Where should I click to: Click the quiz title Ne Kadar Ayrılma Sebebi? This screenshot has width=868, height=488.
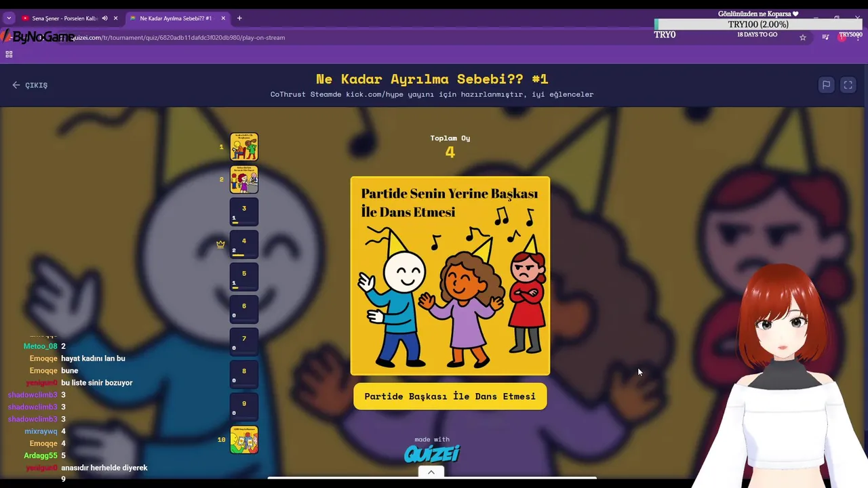pos(432,79)
